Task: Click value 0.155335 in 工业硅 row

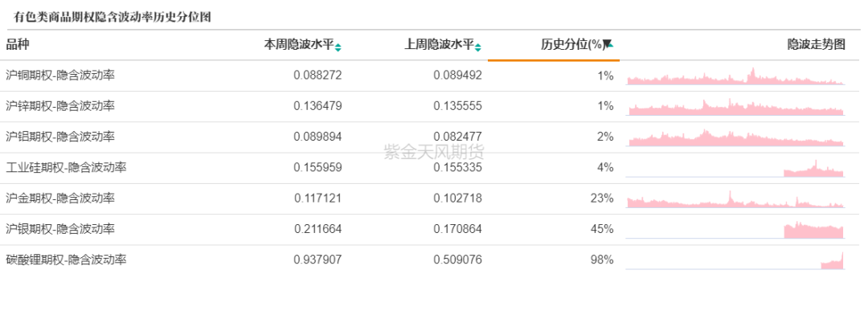Action: pyautogui.click(x=458, y=167)
